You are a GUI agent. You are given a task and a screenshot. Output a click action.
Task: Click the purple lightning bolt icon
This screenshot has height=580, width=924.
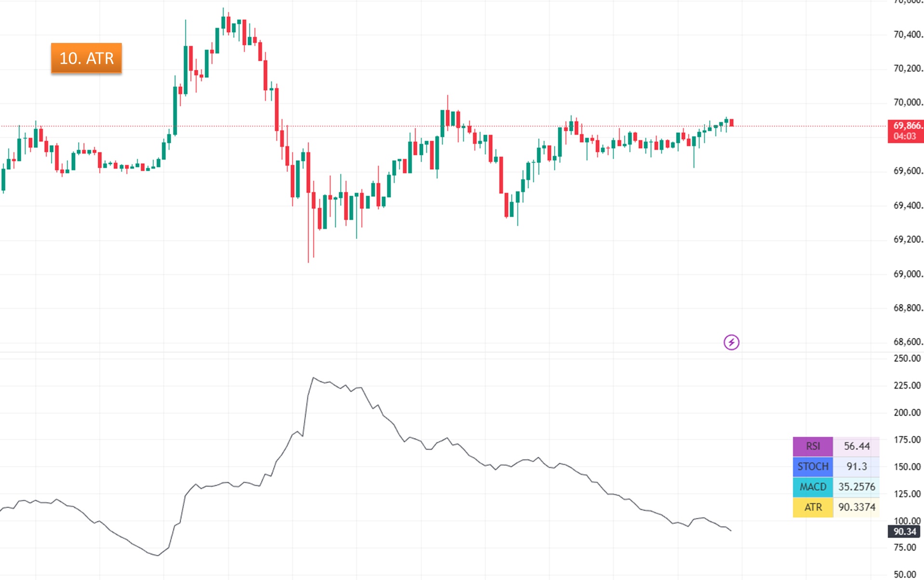click(731, 342)
